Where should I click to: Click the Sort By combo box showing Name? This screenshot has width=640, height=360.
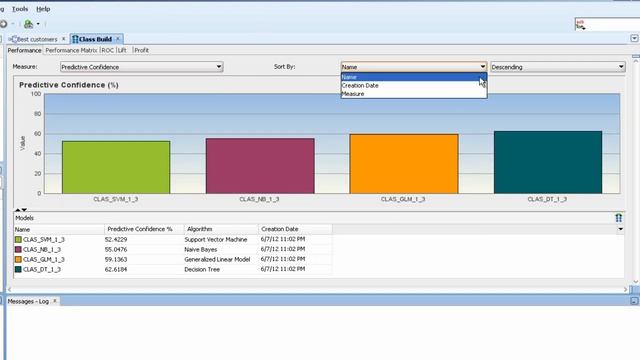point(414,67)
